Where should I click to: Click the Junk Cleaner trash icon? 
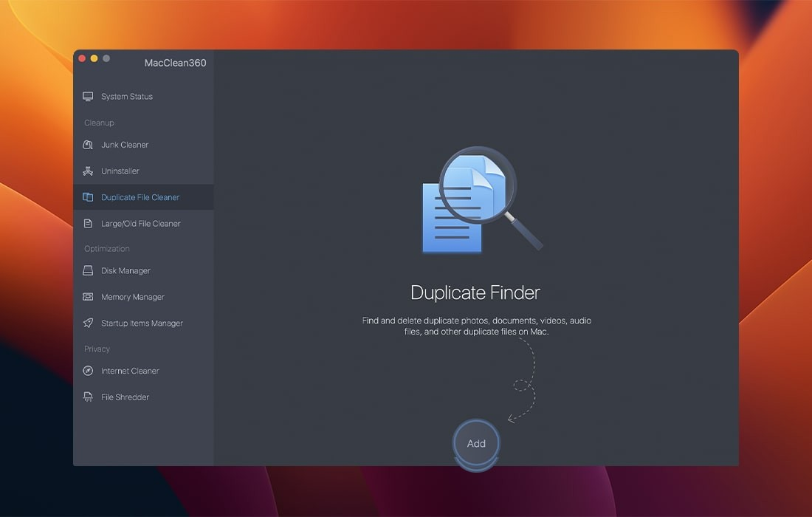[x=88, y=145]
